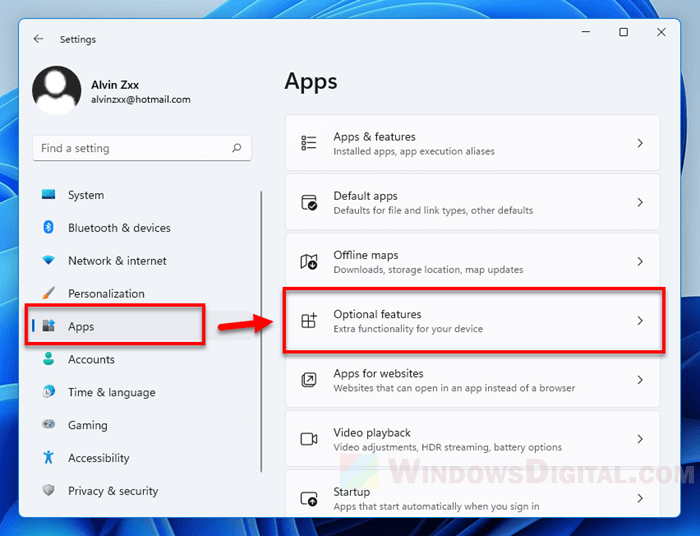Click the System monitor icon in sidebar

(x=48, y=195)
